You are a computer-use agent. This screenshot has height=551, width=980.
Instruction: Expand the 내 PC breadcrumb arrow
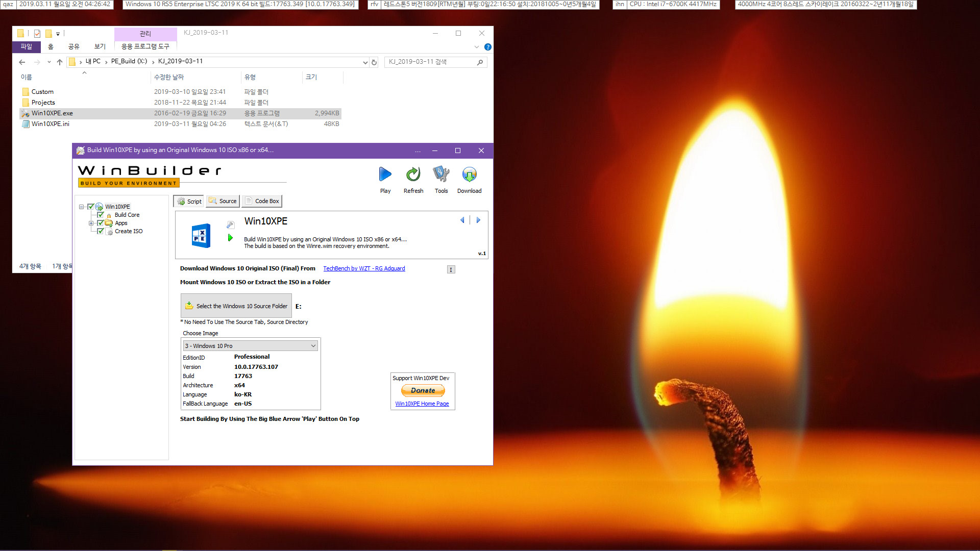click(x=106, y=62)
